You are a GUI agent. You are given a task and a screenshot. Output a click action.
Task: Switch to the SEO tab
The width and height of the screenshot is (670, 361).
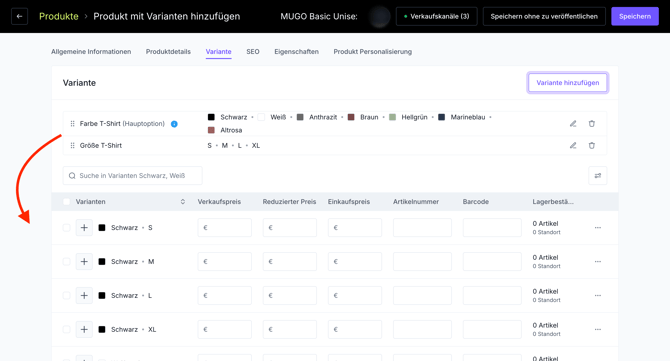point(253,52)
